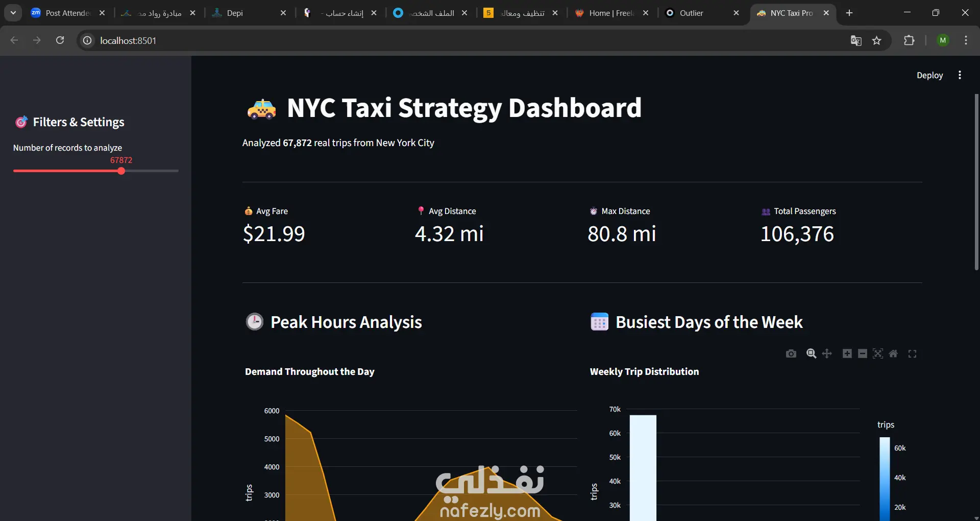This screenshot has height=521, width=980.
Task: Click the NYC Taxi Strategy Dashboard title
Action: pyautogui.click(x=464, y=108)
